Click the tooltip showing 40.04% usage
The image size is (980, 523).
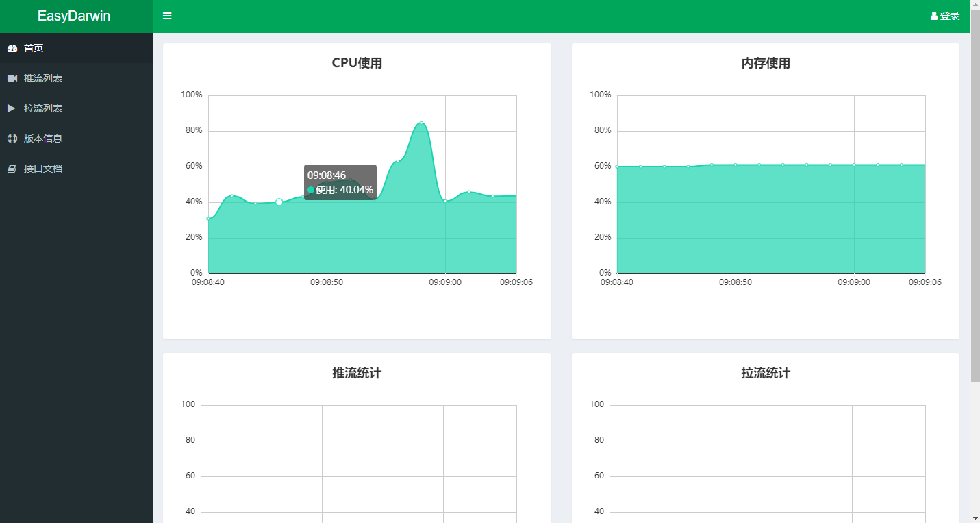pos(340,182)
